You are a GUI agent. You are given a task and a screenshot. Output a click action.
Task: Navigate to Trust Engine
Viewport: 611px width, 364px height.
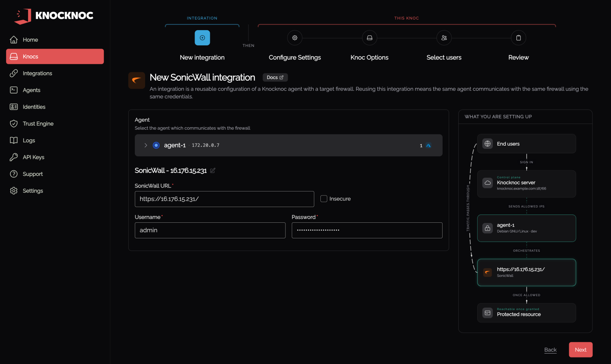pos(55,124)
